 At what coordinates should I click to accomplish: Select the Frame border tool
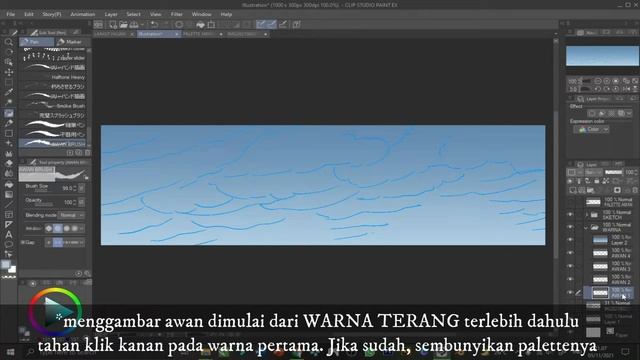(x=9, y=214)
